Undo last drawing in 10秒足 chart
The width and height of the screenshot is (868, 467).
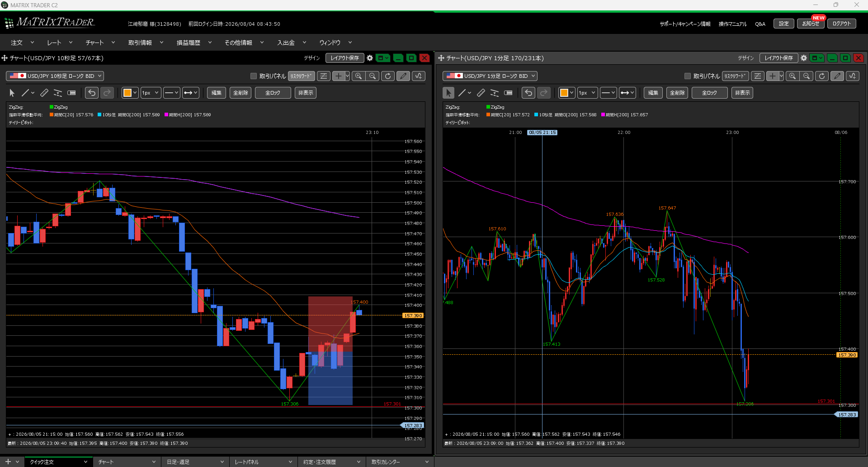pyautogui.click(x=92, y=93)
